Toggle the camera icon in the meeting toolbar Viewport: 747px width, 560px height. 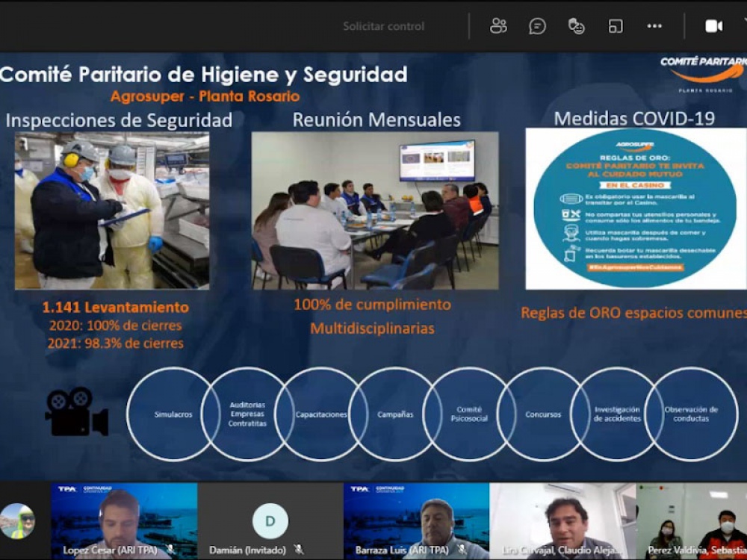[x=713, y=26]
